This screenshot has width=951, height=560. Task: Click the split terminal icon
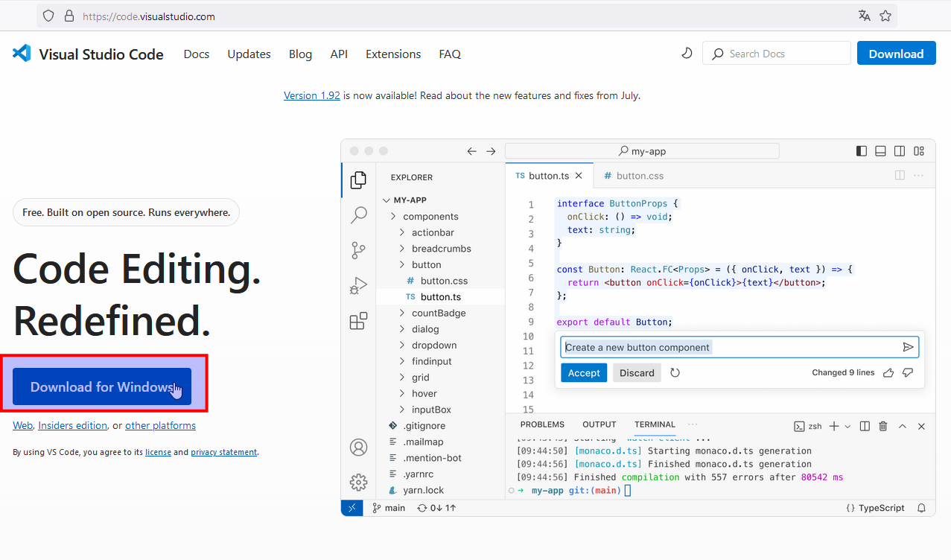(865, 426)
